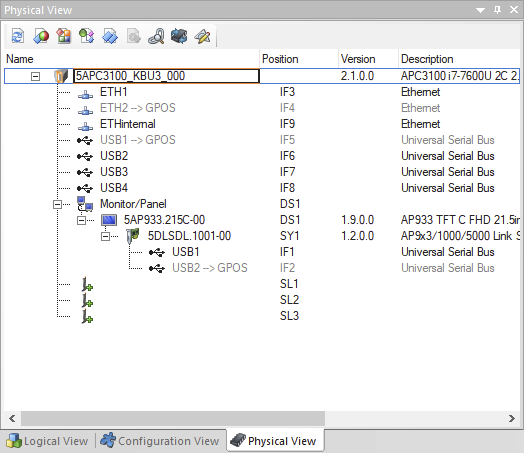Click the 5APC3100_KBU3_000 PC icon
Screen dimensions: 524x453
coord(61,76)
